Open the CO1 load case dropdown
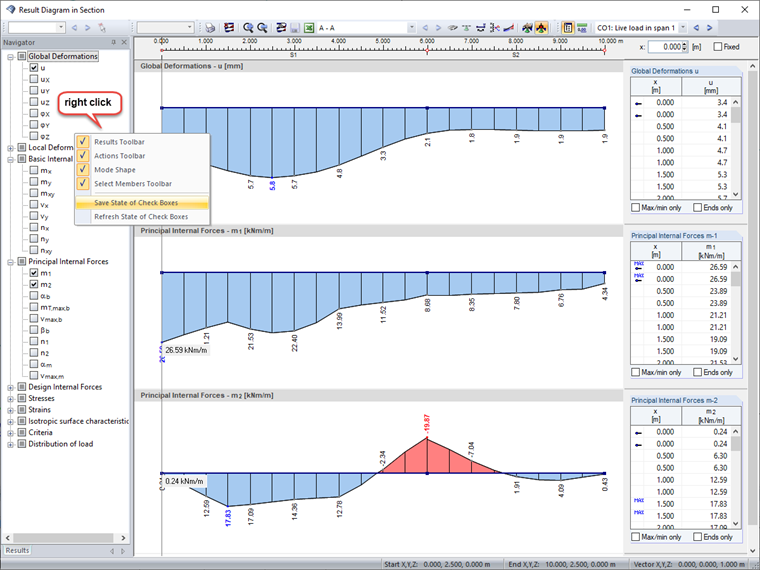 click(x=682, y=28)
